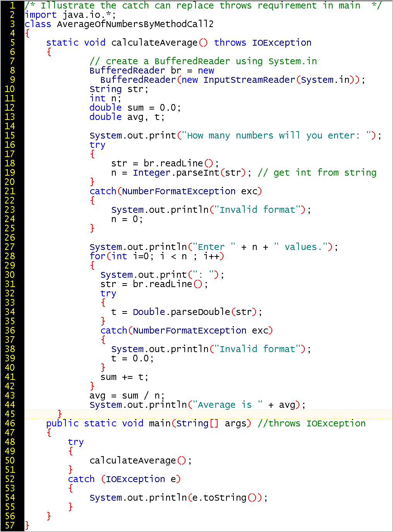This screenshot has height=532, width=393.
Task: Click the highlighted closing brace on line 45
Action: click(60, 414)
